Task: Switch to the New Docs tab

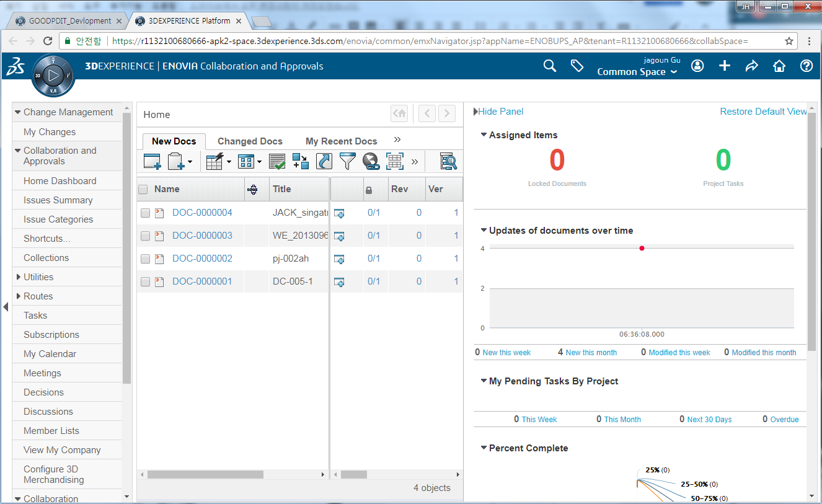Action: pos(174,141)
